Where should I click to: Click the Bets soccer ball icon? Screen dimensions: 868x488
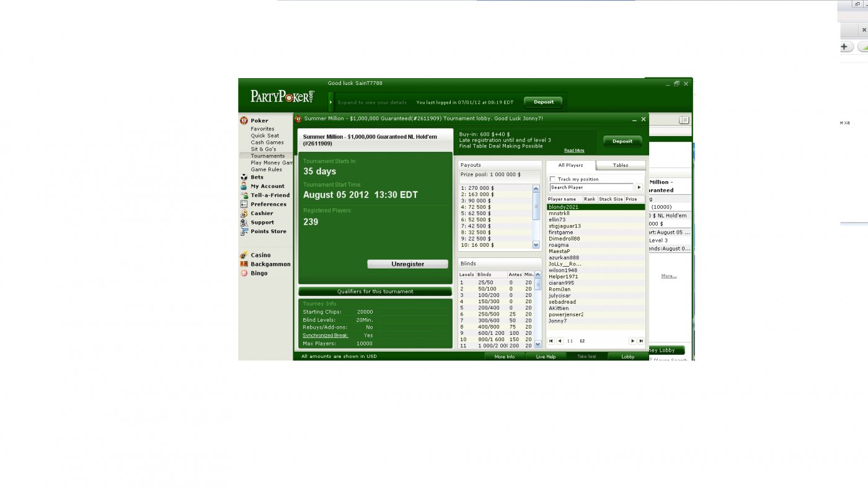point(244,177)
